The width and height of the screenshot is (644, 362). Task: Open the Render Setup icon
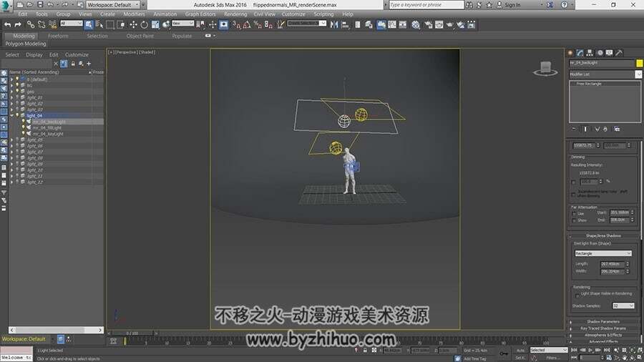click(429, 25)
